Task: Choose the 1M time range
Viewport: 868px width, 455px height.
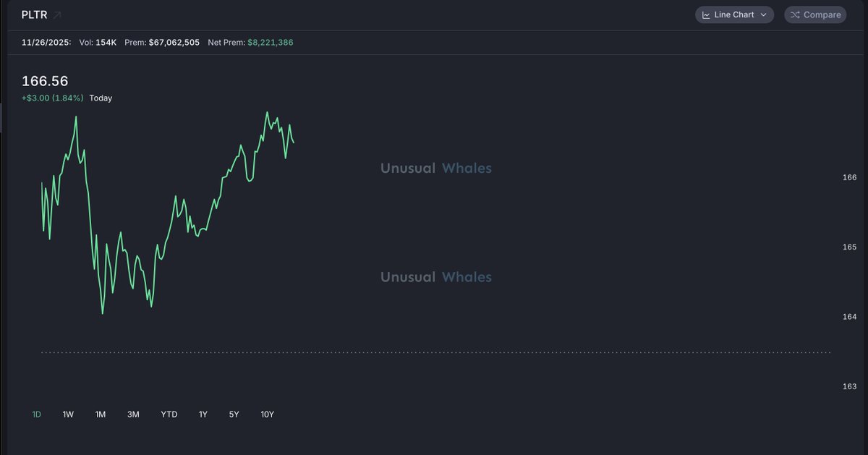Action: tap(101, 414)
